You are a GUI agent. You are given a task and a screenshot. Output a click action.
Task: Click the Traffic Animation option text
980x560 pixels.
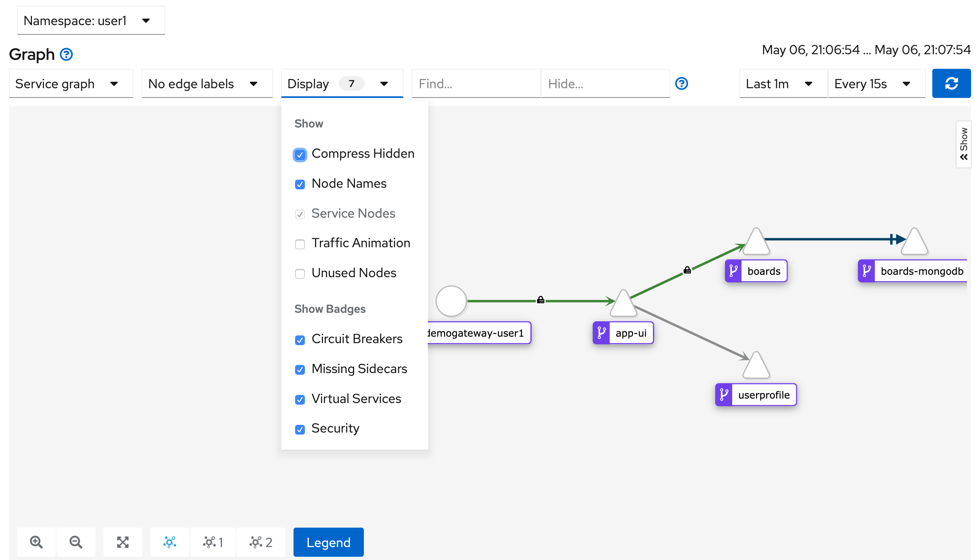pyautogui.click(x=361, y=243)
